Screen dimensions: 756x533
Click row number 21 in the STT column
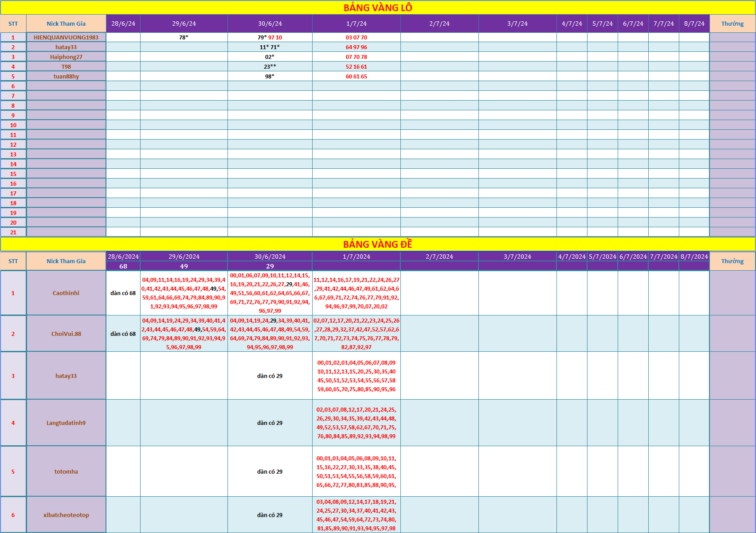click(13, 232)
